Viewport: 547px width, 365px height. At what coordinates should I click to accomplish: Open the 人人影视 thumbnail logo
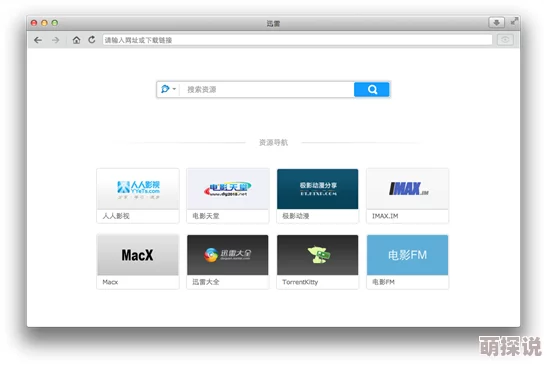point(138,189)
